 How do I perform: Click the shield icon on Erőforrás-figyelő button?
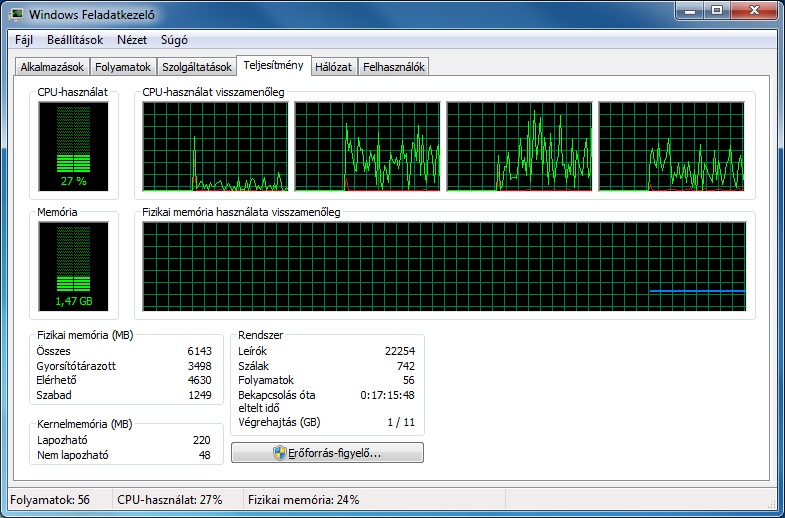[279, 453]
